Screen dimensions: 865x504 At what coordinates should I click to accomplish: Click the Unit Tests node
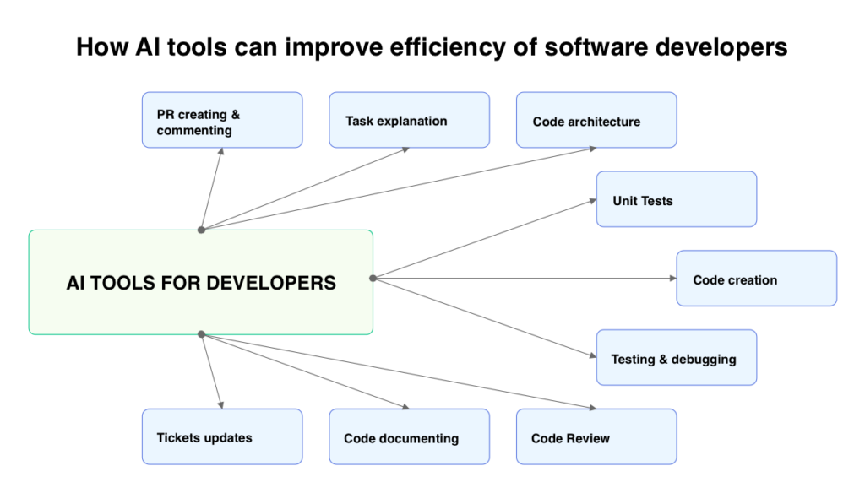[676, 199]
